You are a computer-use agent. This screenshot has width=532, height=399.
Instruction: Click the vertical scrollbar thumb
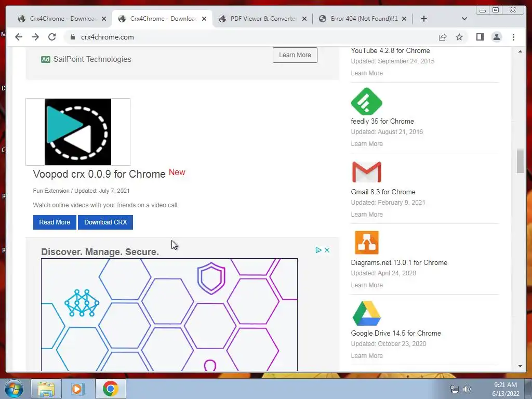coord(520,161)
